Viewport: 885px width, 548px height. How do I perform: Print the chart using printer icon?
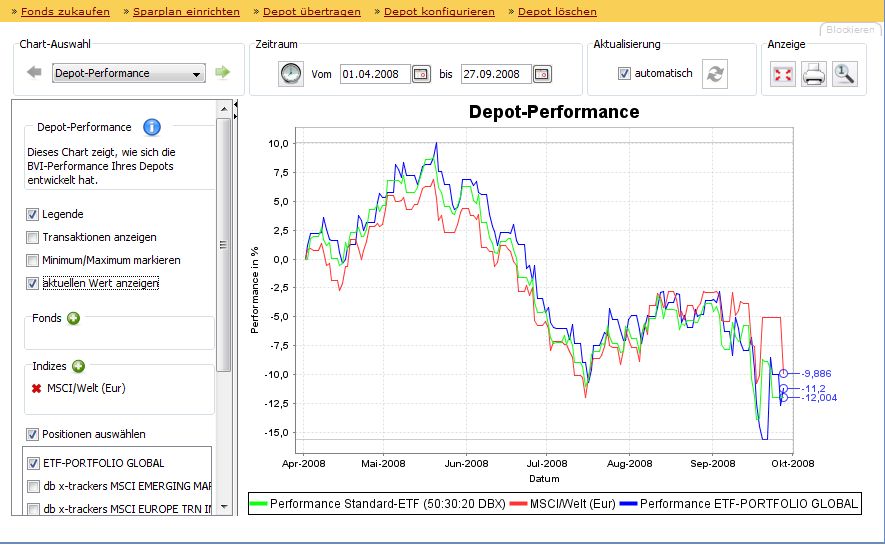814,75
